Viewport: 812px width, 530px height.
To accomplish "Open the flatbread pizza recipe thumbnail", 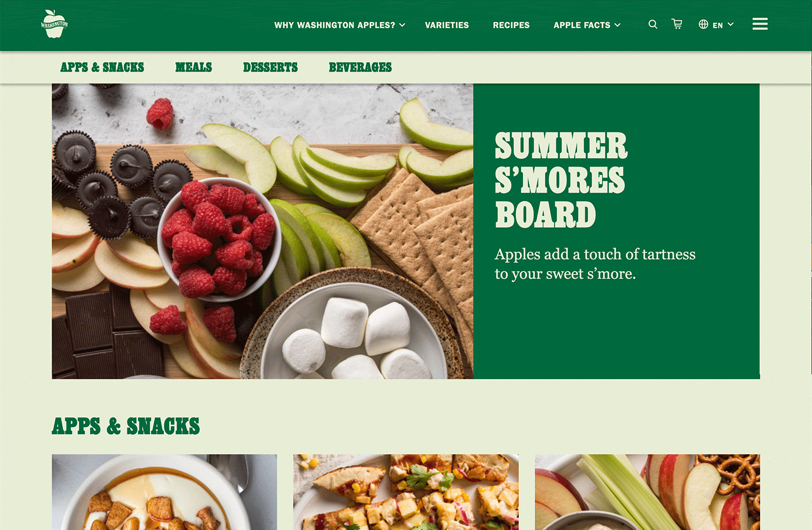I will (406, 492).
